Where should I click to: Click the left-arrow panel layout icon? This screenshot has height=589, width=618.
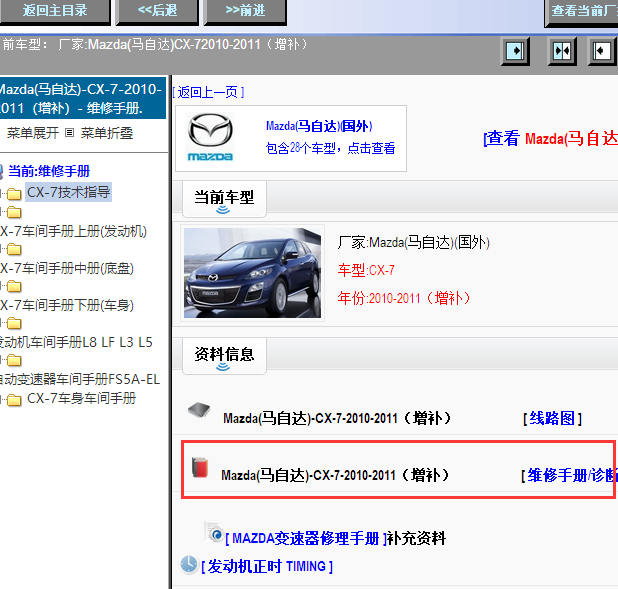pos(602,51)
